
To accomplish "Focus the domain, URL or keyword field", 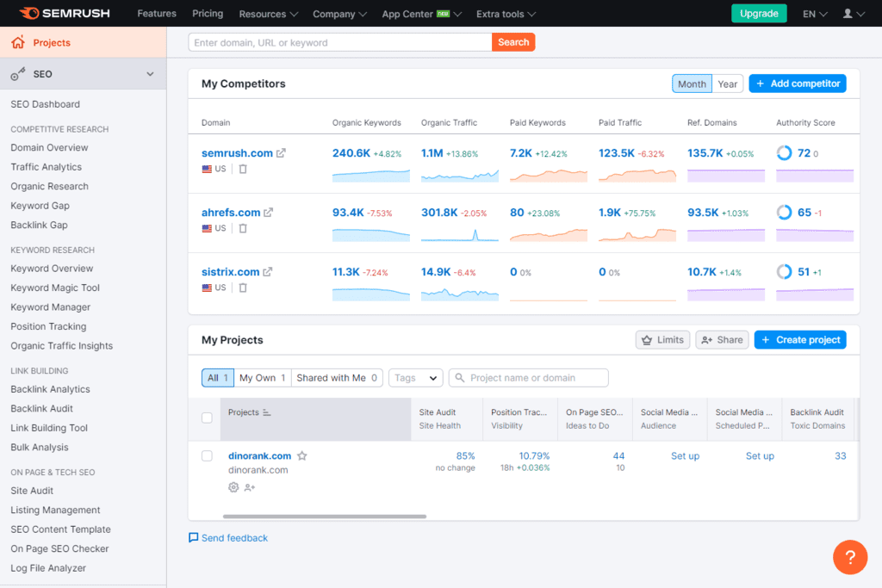I will click(x=339, y=42).
